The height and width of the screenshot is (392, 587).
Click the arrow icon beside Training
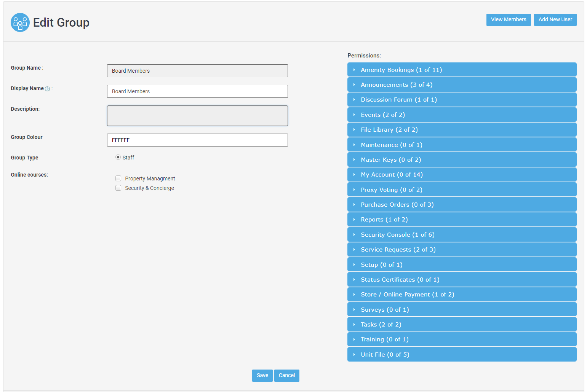coord(354,339)
